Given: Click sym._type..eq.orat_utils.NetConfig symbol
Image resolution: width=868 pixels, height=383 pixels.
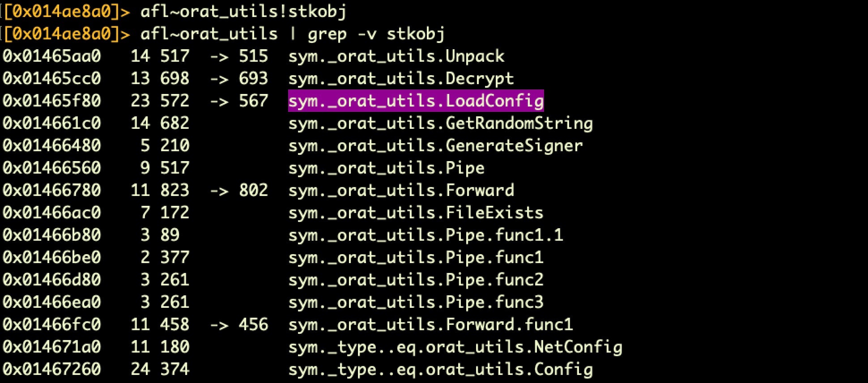Looking at the screenshot, I should [455, 347].
